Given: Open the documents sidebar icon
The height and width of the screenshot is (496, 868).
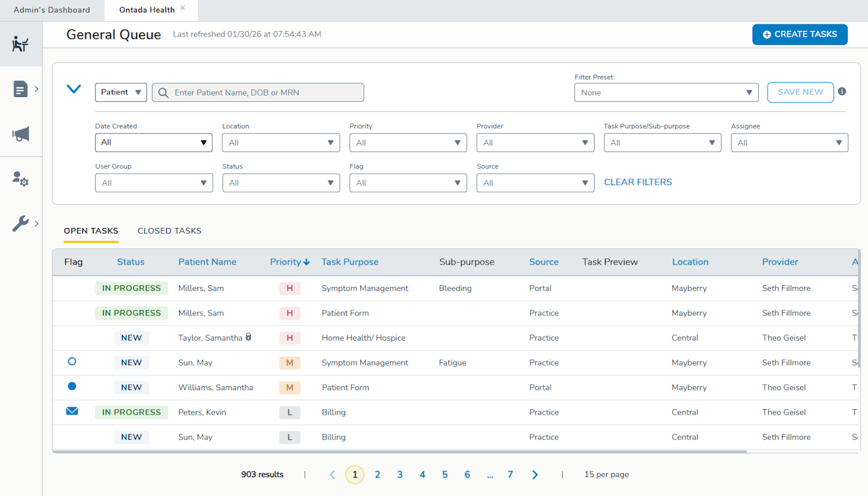Looking at the screenshot, I should [x=20, y=89].
